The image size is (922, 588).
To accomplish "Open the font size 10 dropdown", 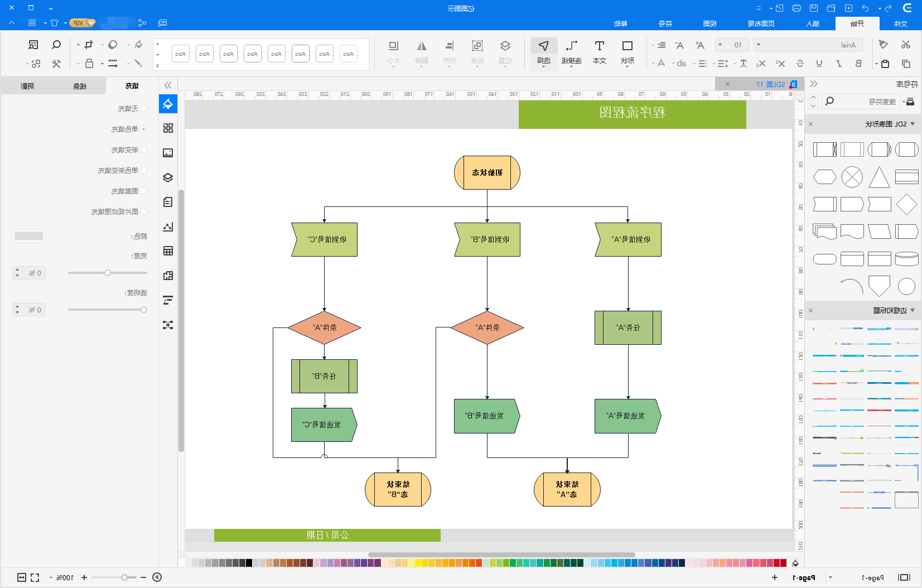I will 732,45.
